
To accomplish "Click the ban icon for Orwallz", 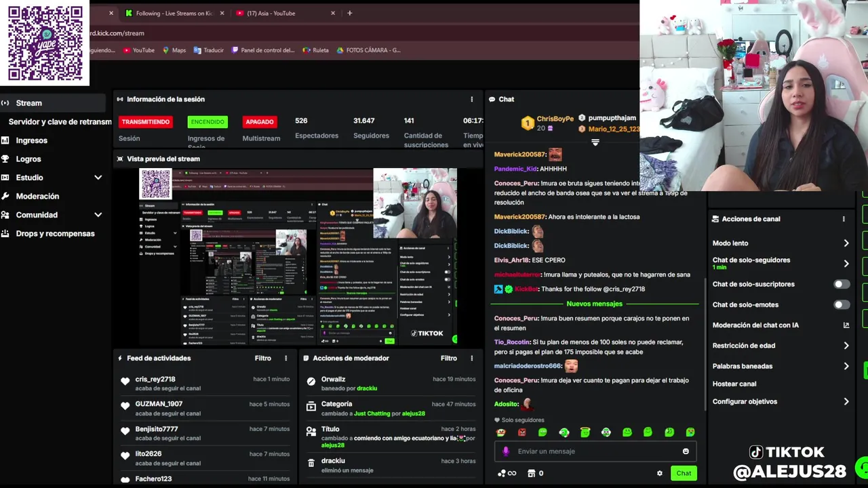I will [311, 382].
